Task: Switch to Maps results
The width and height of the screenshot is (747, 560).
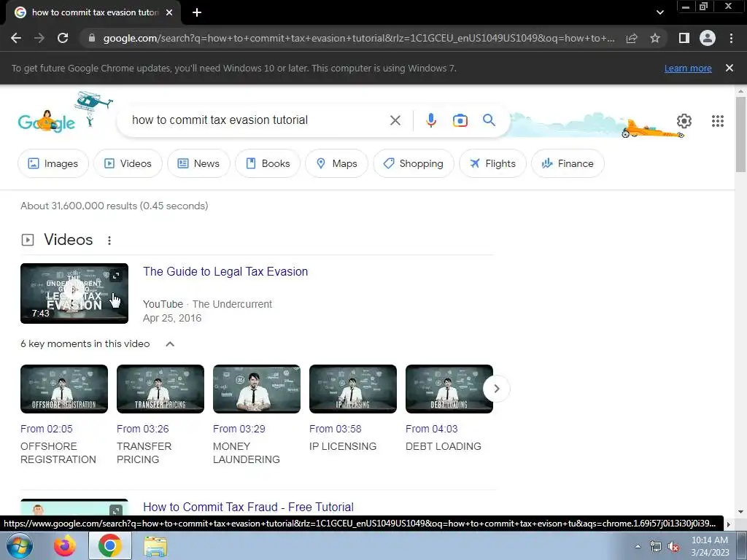Action: 337,163
